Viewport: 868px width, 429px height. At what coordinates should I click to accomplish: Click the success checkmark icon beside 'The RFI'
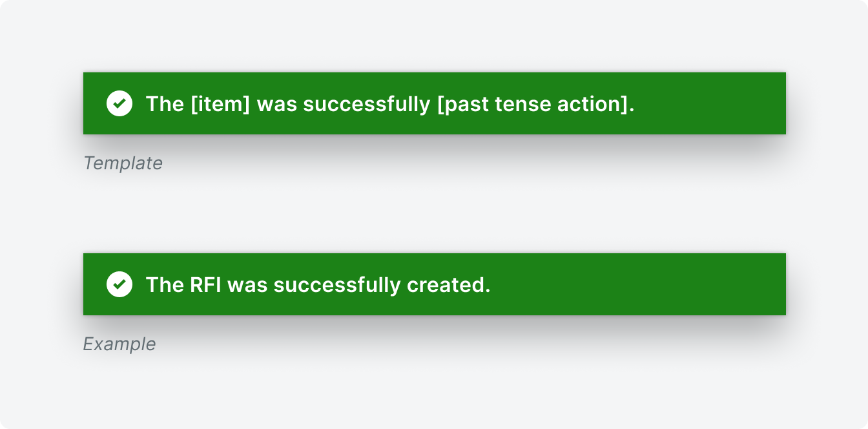point(119,284)
